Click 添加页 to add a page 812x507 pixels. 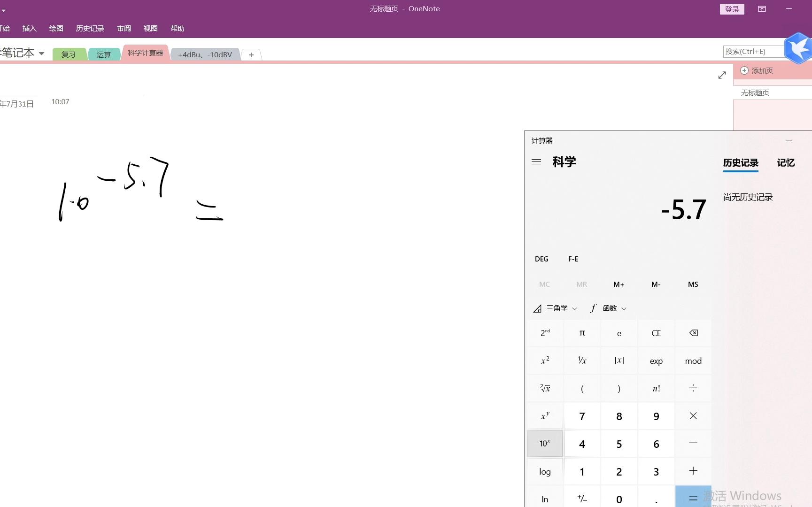(x=757, y=70)
